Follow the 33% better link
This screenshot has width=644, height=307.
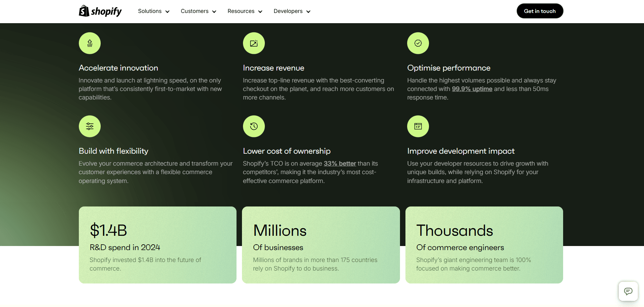point(340,164)
